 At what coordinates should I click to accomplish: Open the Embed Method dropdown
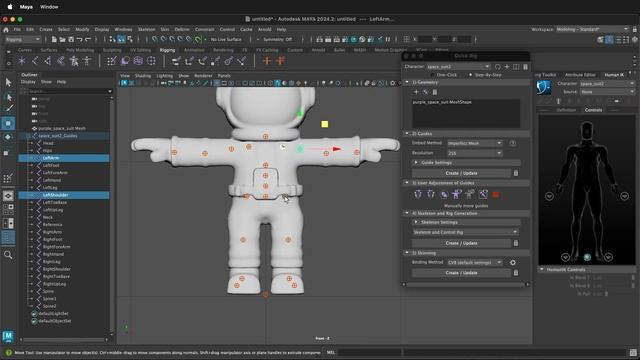(475, 143)
